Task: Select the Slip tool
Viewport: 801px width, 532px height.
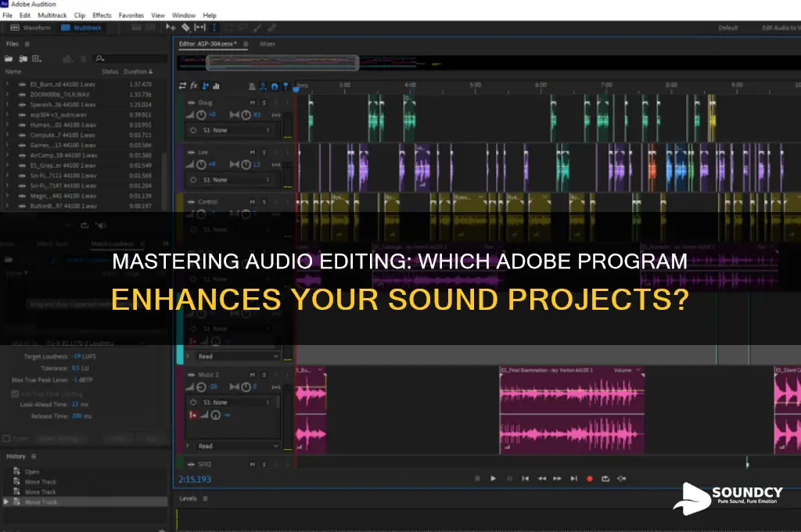Action: (199, 27)
